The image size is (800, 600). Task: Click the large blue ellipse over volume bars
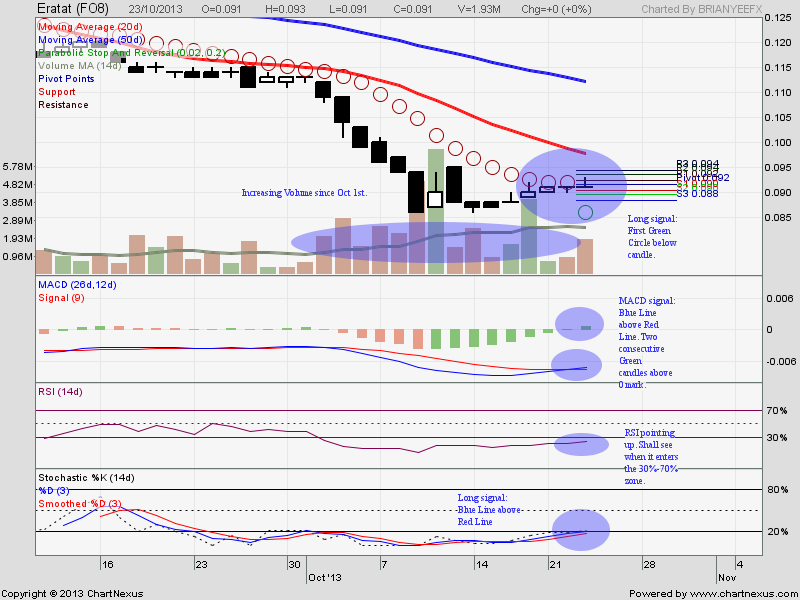437,240
